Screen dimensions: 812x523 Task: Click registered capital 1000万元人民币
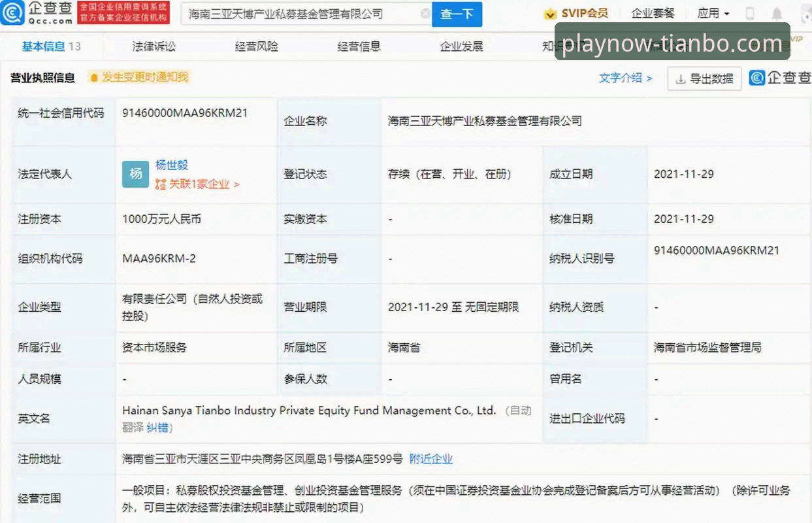tap(161, 219)
